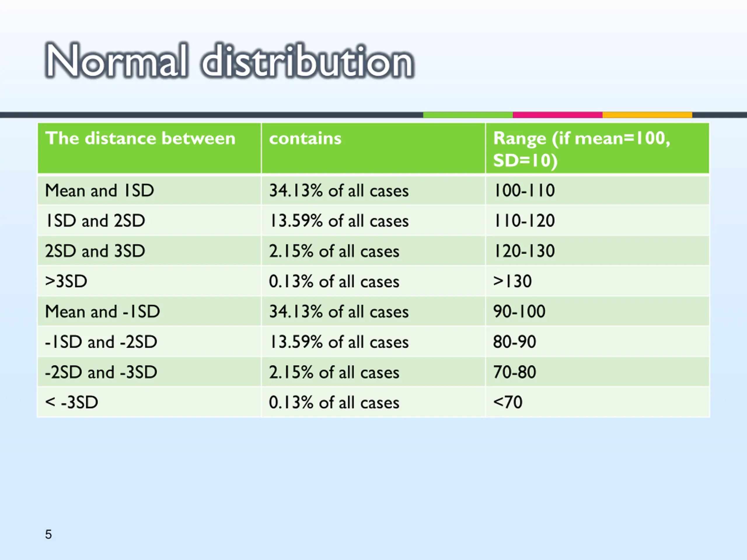The height and width of the screenshot is (560, 747).
Task: Select the '2.15% of all cases' cell beside 120-130
Action: pyautogui.click(x=373, y=251)
